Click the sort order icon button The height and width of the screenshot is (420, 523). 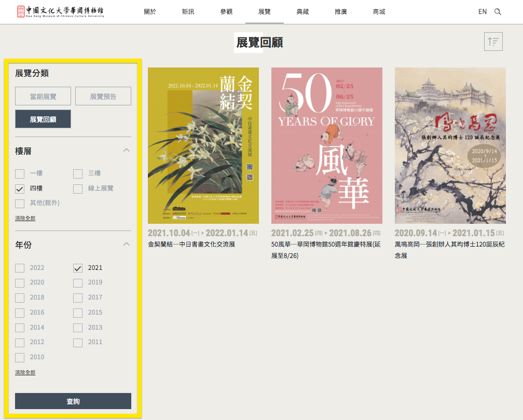[493, 42]
